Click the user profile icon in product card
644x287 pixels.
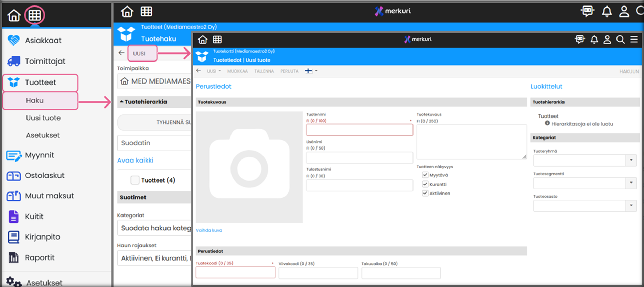[x=607, y=40]
